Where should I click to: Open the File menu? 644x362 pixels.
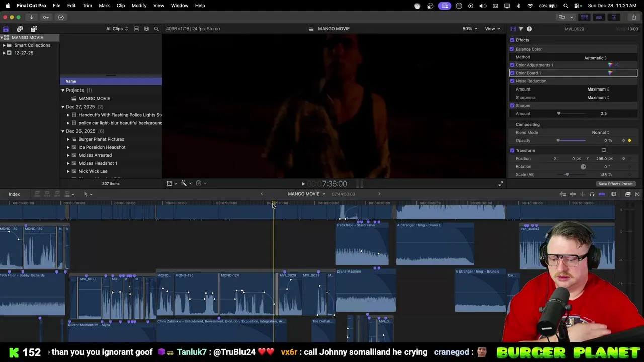click(x=57, y=6)
